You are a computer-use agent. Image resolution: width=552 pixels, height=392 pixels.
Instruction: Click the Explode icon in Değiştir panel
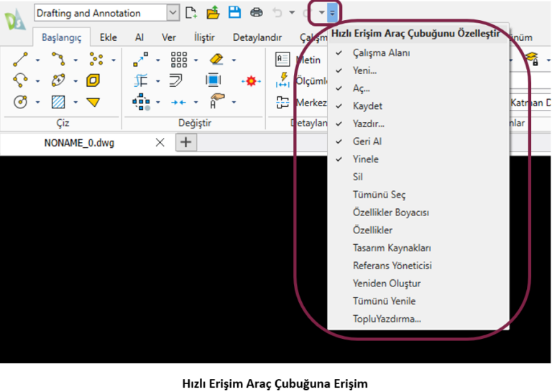(251, 81)
